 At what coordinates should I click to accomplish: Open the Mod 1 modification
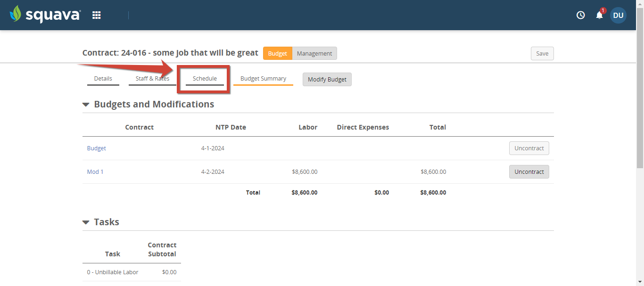(x=95, y=172)
